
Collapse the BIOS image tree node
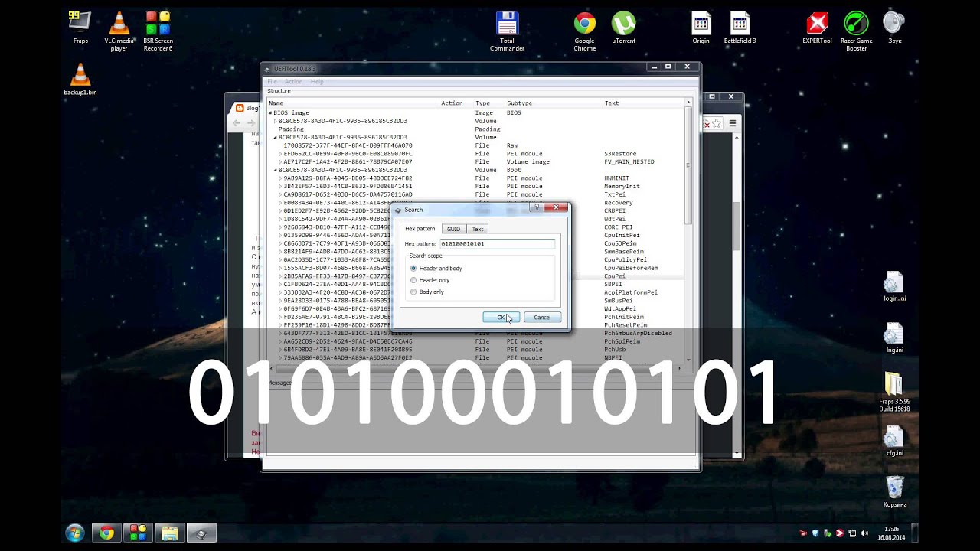(x=270, y=113)
